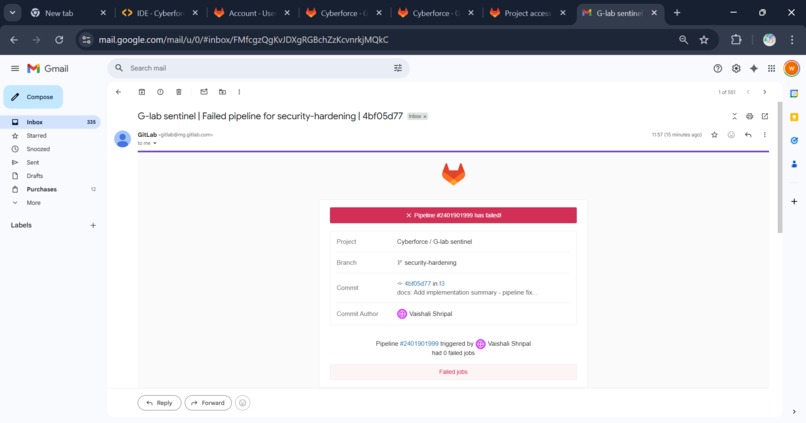This screenshot has width=806, height=423.
Task: Open Google Calendar side panel
Action: [x=794, y=94]
